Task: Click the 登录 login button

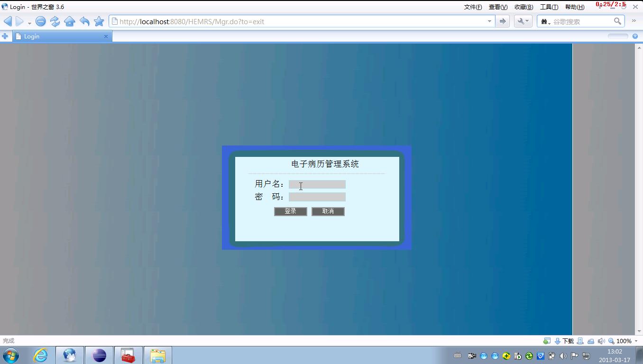Action: (x=290, y=211)
